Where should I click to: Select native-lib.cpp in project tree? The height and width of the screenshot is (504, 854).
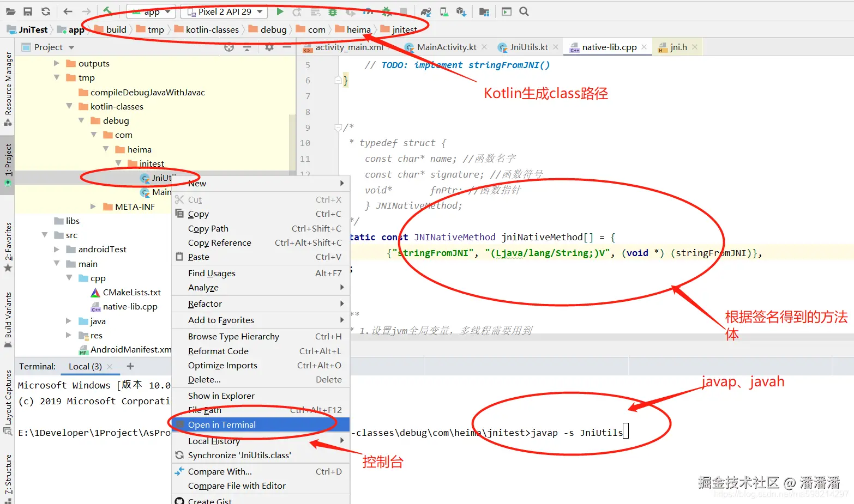124,306
